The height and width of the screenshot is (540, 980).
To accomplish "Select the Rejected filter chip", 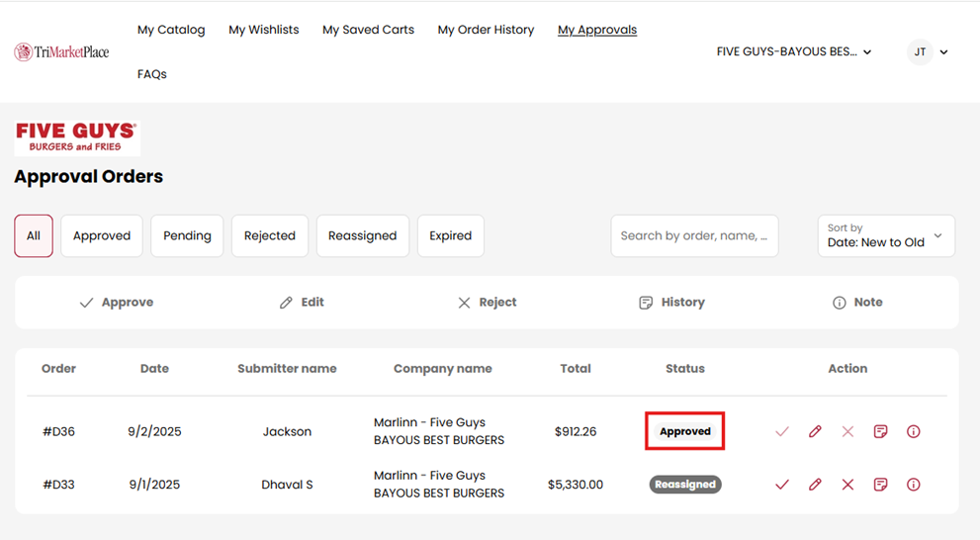I will pos(270,236).
